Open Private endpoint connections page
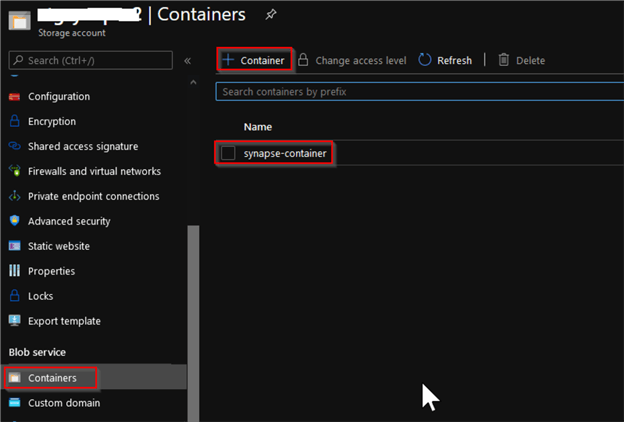This screenshot has height=422, width=624. coord(94,196)
